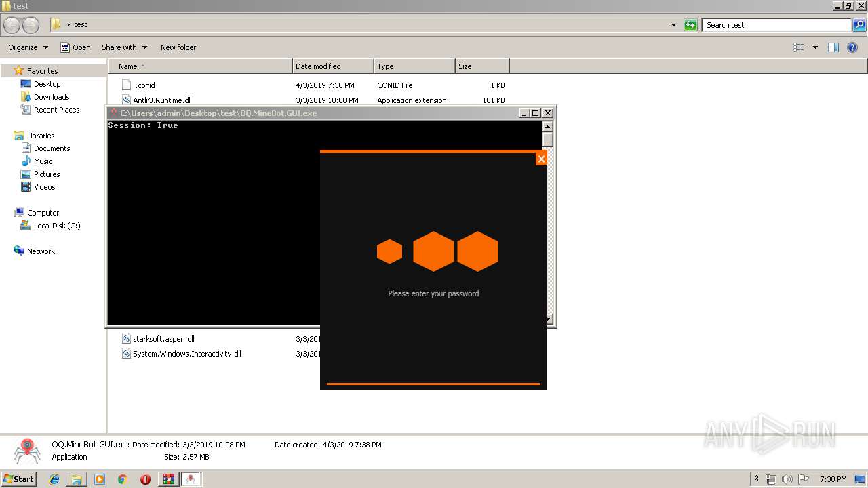
Task: Go back in Explorer navigation
Action: pyautogui.click(x=12, y=25)
